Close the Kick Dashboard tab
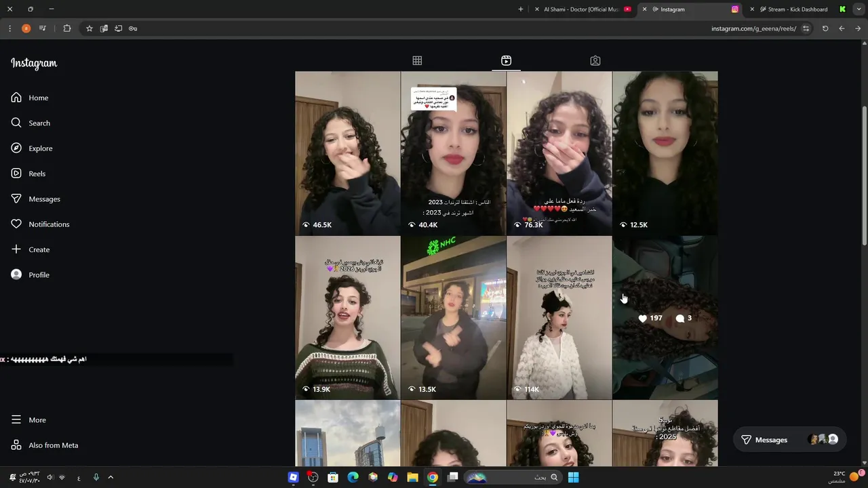 coord(752,9)
